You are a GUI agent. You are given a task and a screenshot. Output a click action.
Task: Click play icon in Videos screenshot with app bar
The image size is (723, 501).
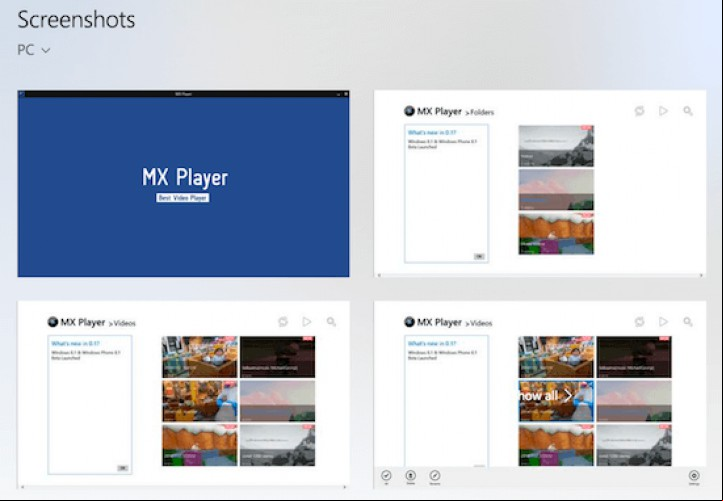pyautogui.click(x=663, y=322)
